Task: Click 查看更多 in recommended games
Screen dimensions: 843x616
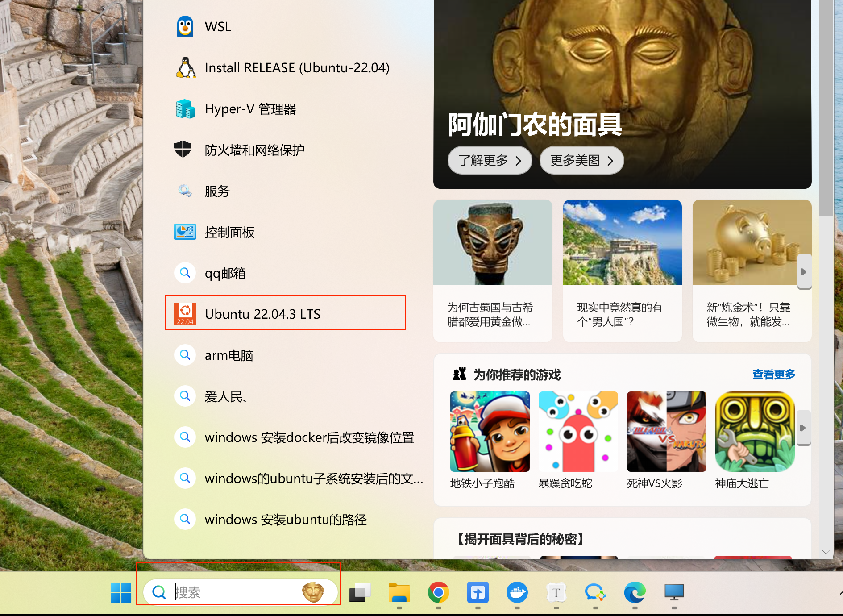Action: click(x=774, y=375)
